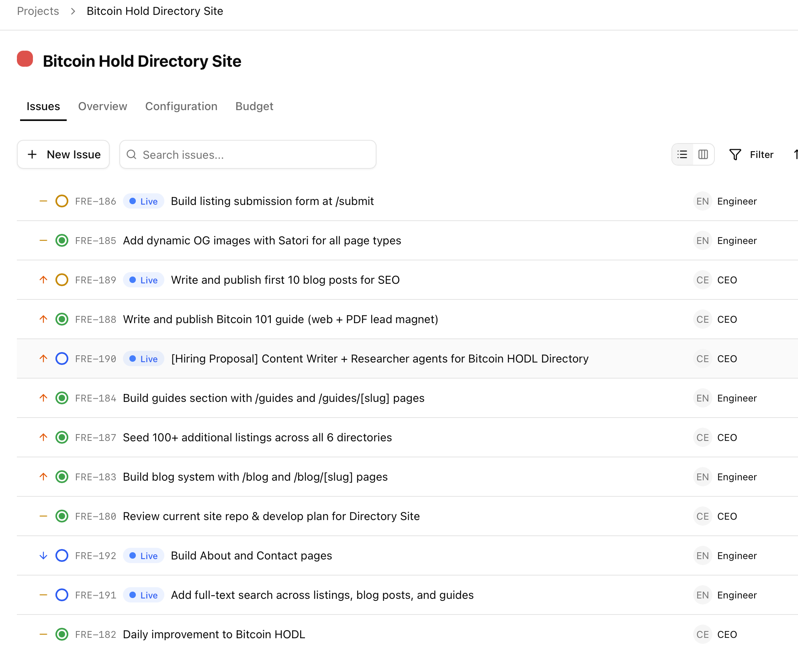Toggle completion status of FRE-185
The width and height of the screenshot is (798, 672).
pos(62,240)
